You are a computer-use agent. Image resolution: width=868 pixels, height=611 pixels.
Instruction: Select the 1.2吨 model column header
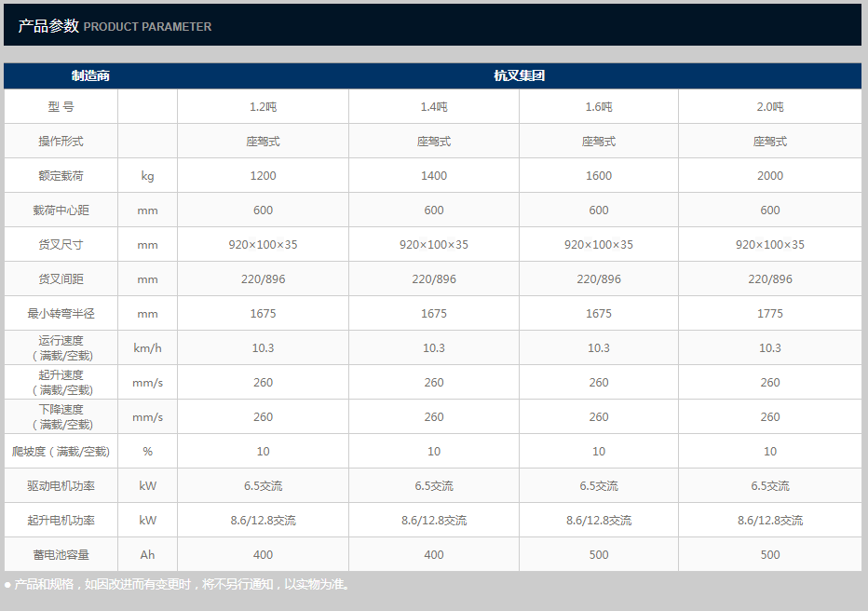coord(263,107)
